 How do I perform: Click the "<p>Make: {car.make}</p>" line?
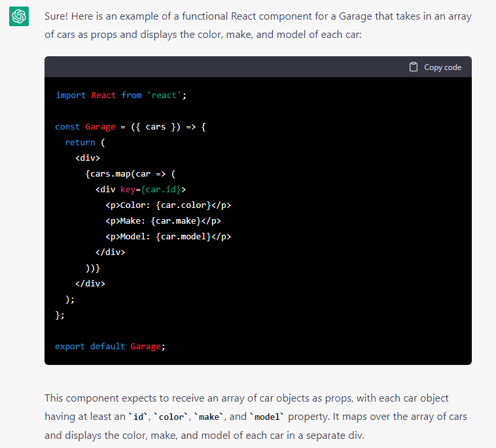163,221
